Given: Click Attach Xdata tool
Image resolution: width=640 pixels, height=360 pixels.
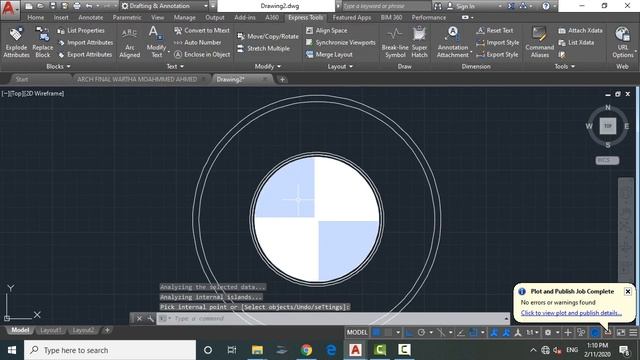Looking at the screenshot, I should tap(580, 31).
